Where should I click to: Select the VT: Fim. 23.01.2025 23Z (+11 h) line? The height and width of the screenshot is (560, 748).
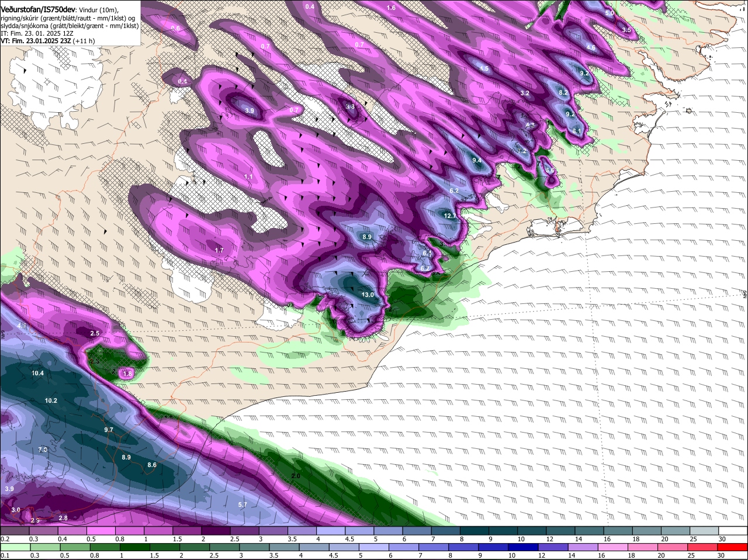(47, 41)
